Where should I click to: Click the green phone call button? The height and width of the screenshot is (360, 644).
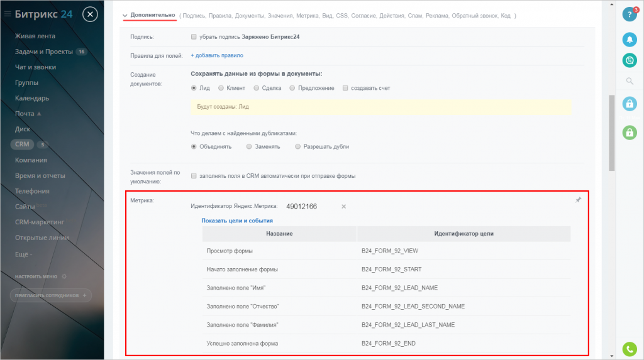630,349
